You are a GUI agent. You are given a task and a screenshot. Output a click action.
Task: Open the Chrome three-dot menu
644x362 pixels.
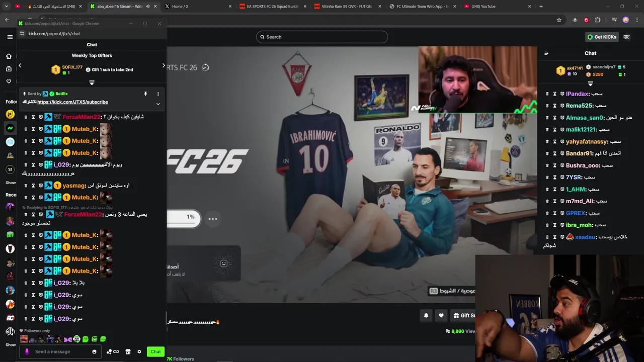tap(637, 20)
